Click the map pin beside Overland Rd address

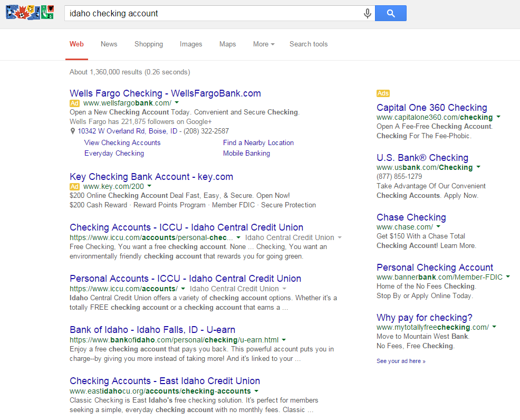pyautogui.click(x=73, y=131)
